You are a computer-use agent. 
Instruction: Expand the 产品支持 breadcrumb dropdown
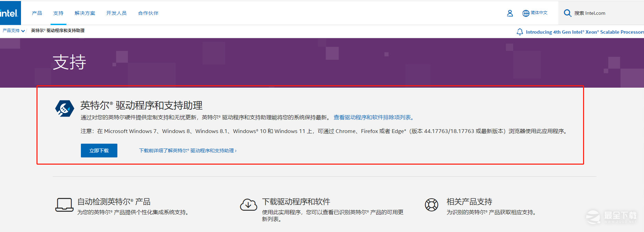[x=14, y=31]
